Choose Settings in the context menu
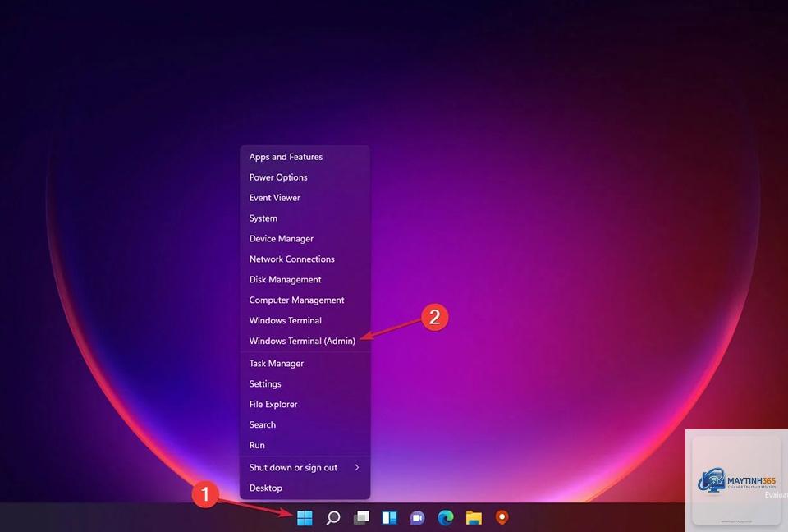Viewport: 788px width, 532px height. (305, 383)
